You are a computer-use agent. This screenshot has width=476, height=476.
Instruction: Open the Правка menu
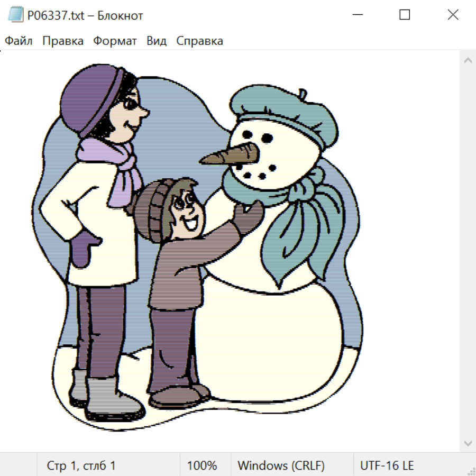tap(63, 41)
